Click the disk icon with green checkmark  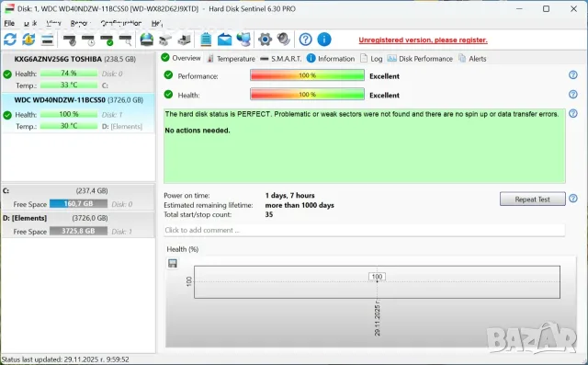[107, 40]
